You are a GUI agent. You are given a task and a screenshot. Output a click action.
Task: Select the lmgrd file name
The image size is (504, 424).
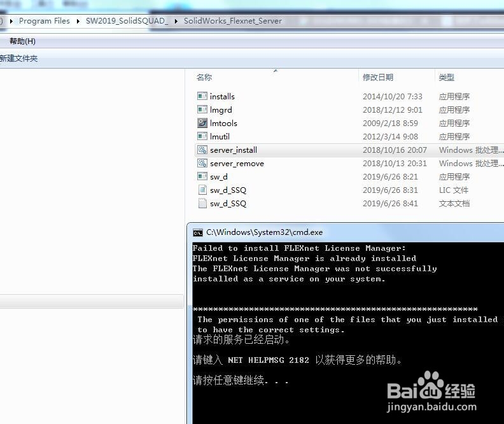tap(221, 110)
